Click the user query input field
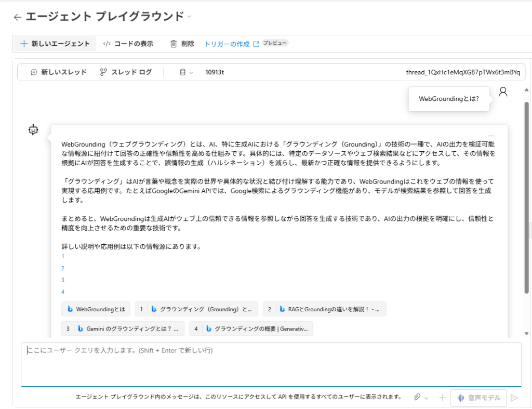Viewport: 532px width, 409px height. point(270,364)
